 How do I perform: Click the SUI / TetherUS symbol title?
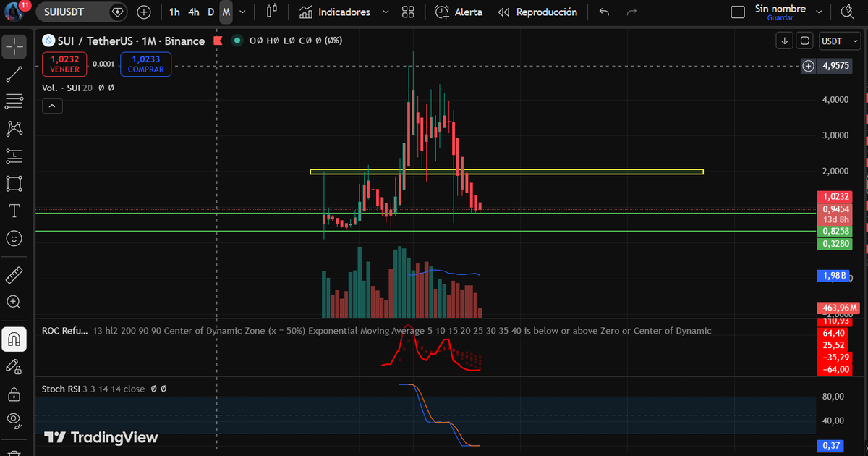click(132, 41)
